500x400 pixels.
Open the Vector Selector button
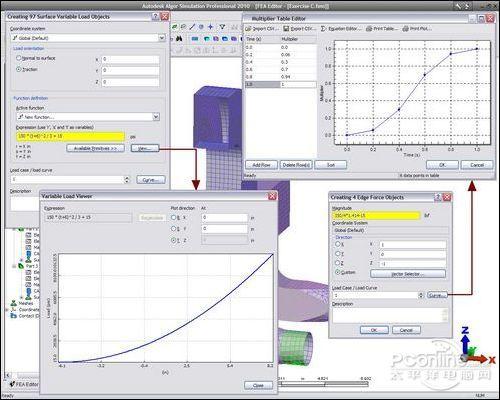click(408, 274)
